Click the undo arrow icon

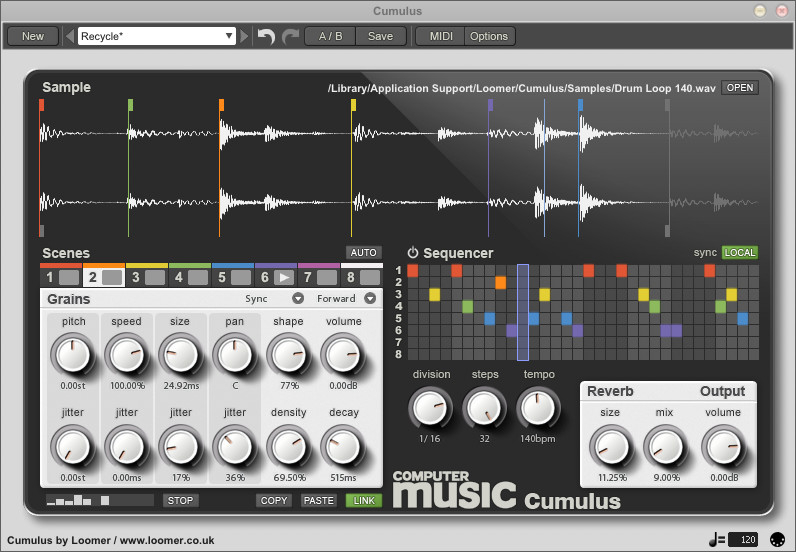point(266,36)
